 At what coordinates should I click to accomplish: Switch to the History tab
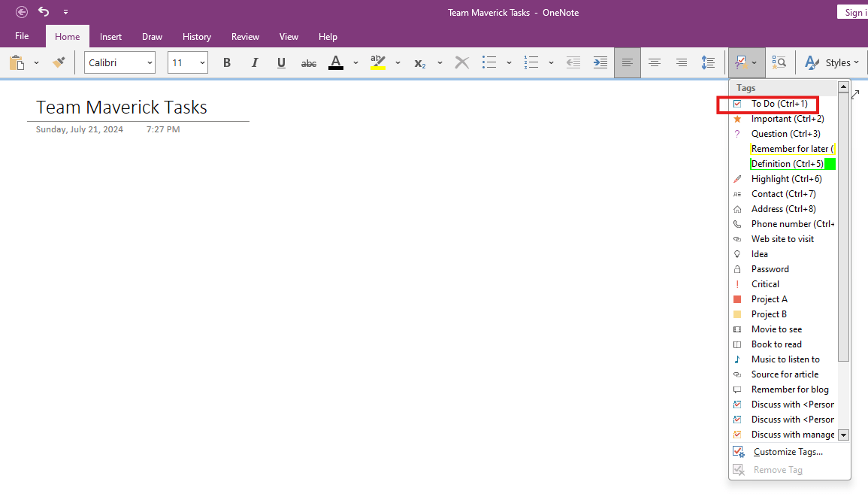(196, 37)
